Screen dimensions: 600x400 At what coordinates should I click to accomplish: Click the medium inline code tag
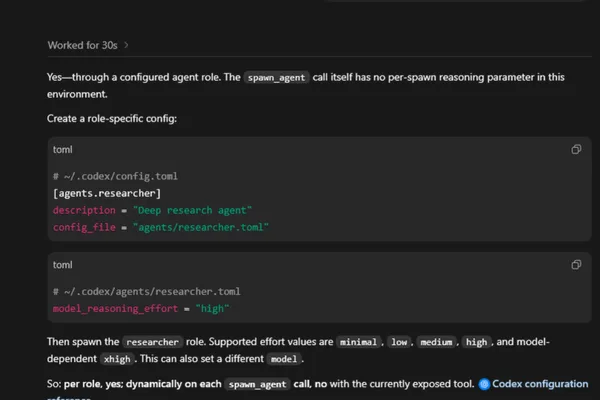(436, 342)
